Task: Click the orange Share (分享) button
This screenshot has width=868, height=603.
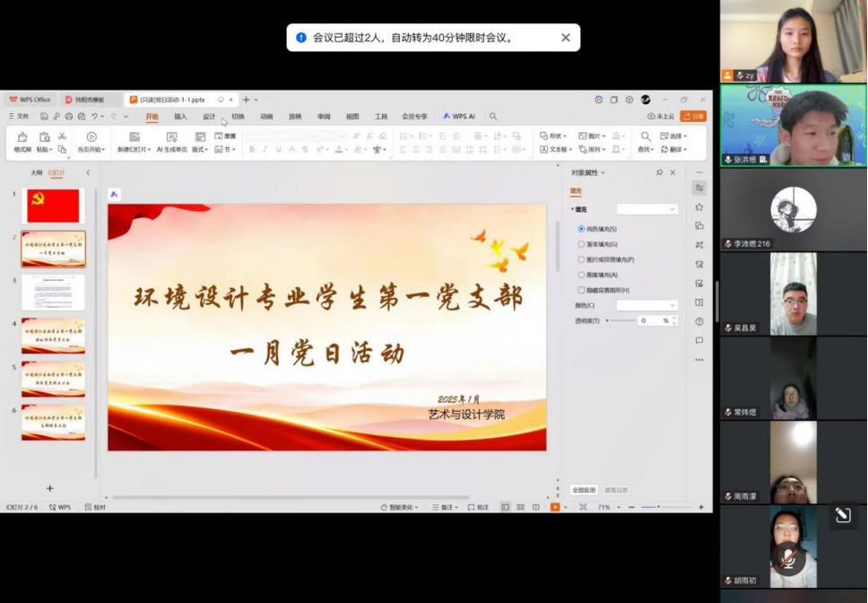Action: tap(693, 117)
